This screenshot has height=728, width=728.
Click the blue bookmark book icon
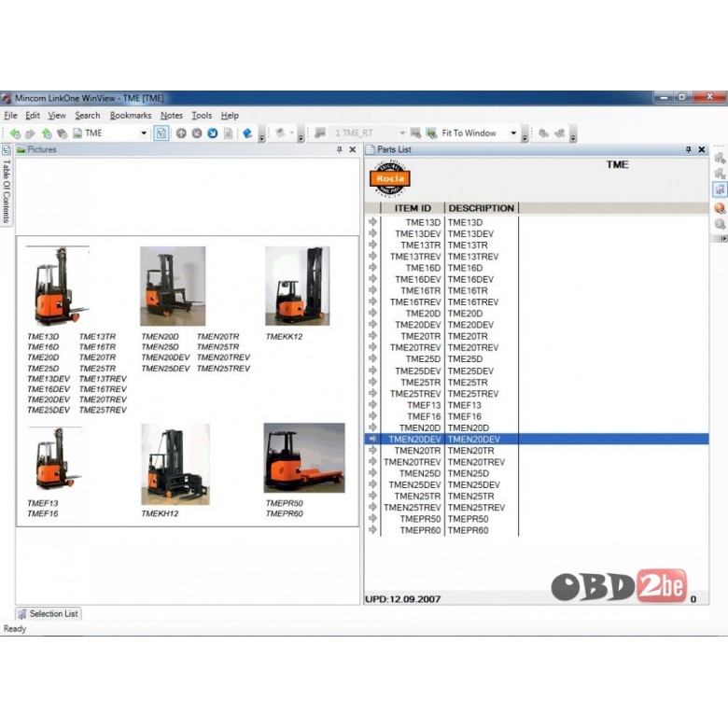[x=247, y=133]
